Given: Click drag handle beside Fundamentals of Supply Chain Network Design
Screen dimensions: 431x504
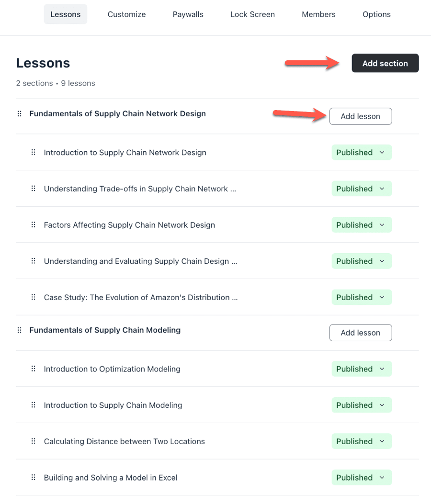Looking at the screenshot, I should pyautogui.click(x=20, y=114).
